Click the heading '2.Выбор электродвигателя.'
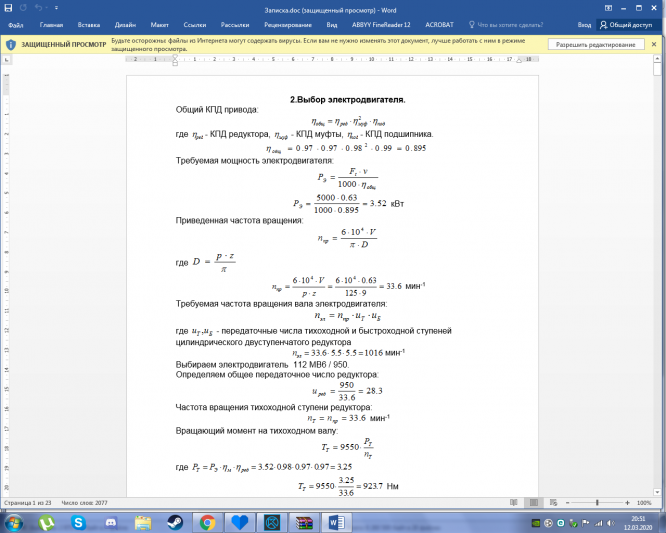This screenshot has height=533, width=666. [x=347, y=100]
